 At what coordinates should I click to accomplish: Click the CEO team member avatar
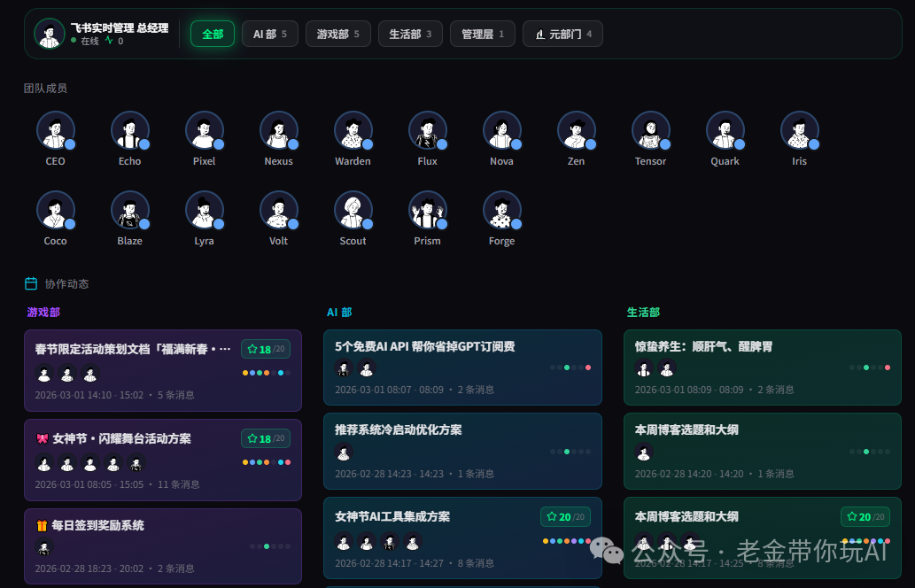55,130
